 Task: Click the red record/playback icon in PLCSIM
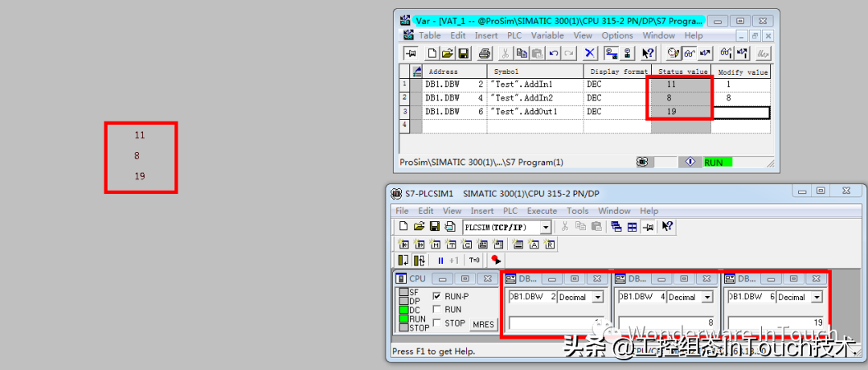[x=496, y=260]
